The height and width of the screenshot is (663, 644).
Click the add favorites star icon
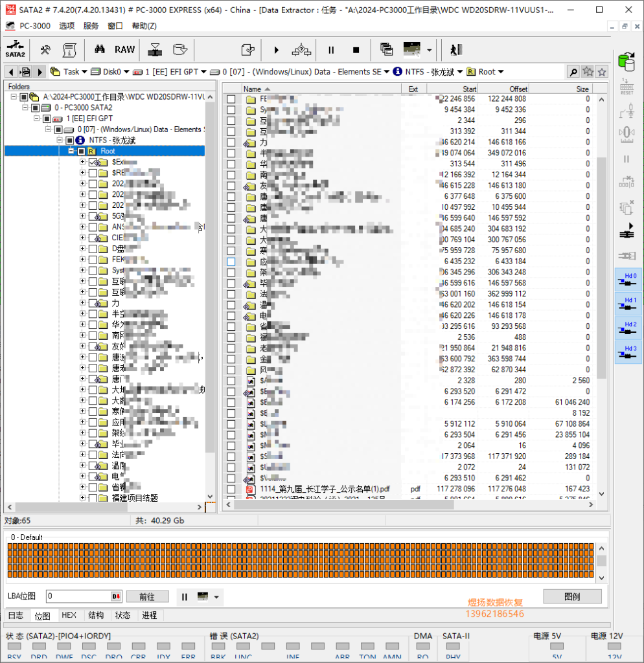[x=588, y=72]
